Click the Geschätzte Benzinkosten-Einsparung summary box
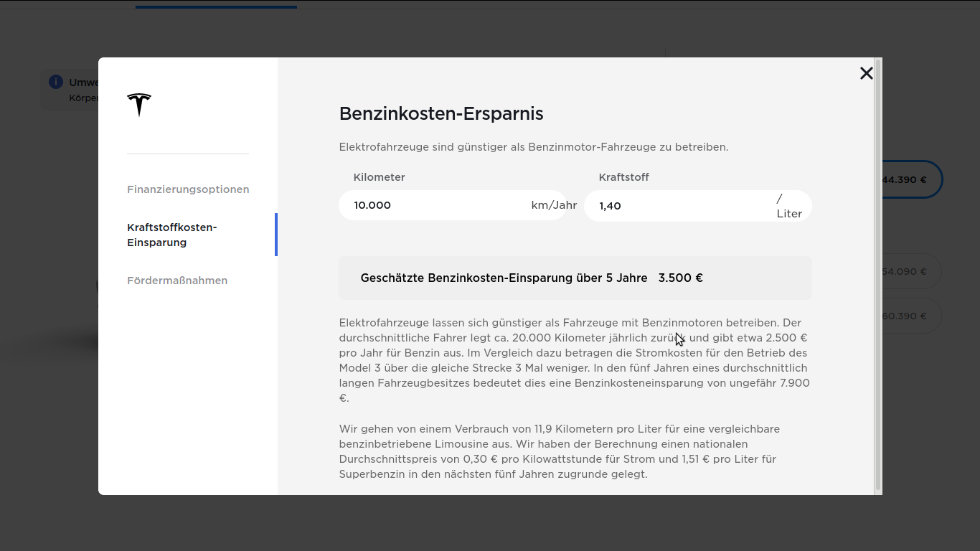The height and width of the screenshot is (551, 980). (x=575, y=278)
